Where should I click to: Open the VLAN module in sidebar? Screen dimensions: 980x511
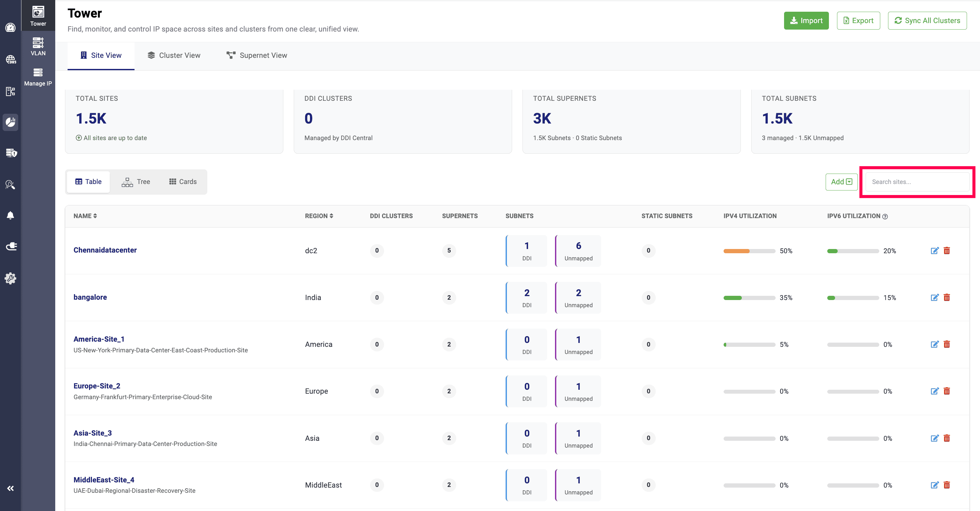click(x=38, y=46)
